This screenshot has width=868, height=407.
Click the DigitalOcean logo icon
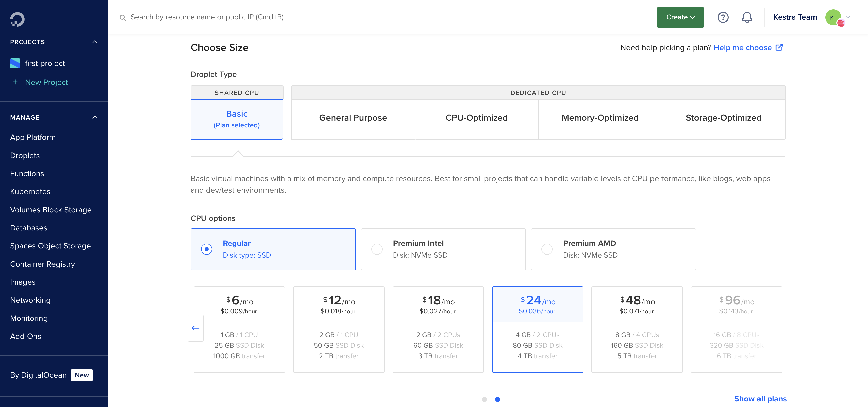pos(17,19)
